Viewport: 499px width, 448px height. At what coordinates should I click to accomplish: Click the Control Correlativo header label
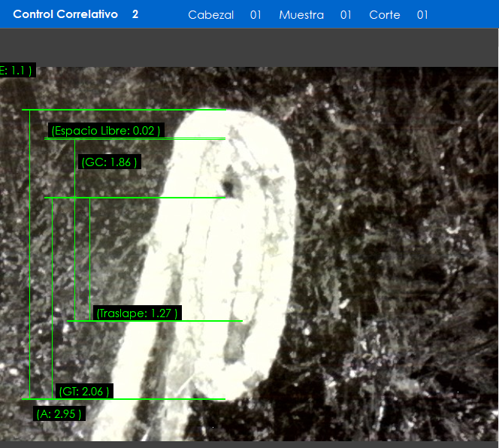tap(65, 14)
